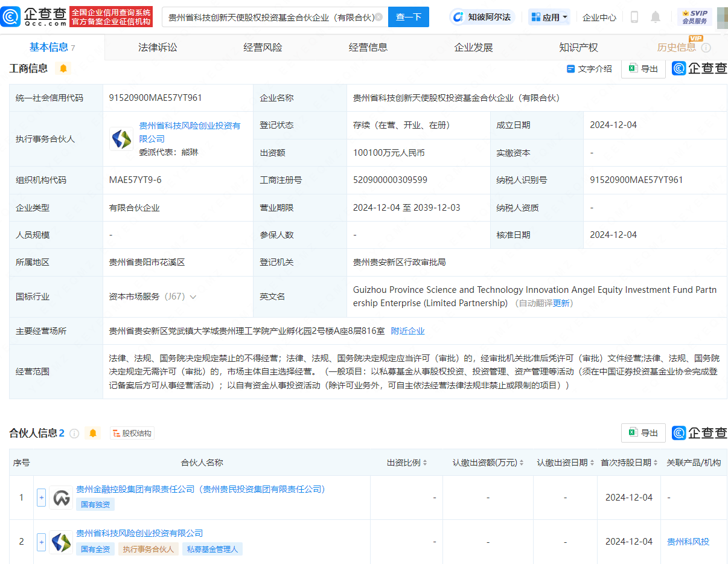Click 导出 icon in partner section

click(643, 432)
